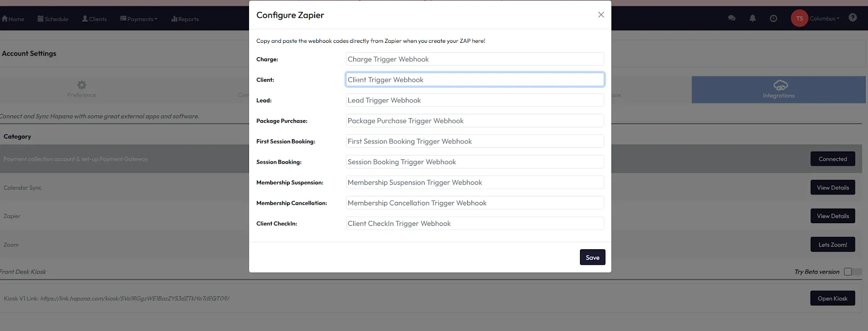
Task: Toggle the Try Beta version switch
Action: pyautogui.click(x=852, y=272)
